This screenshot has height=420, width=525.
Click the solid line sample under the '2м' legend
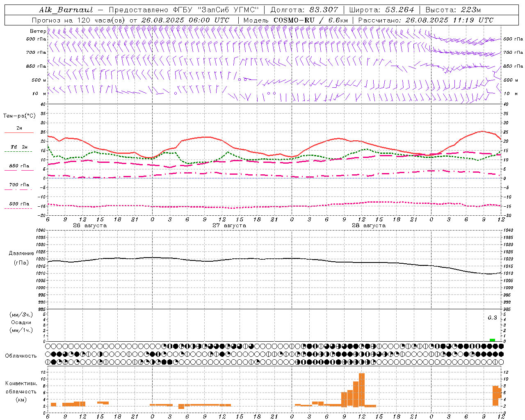[x=19, y=133]
